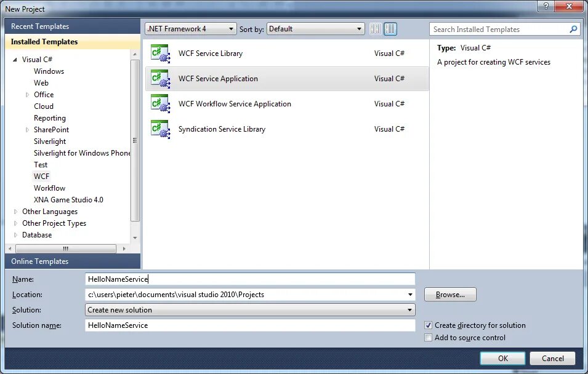Screen dimensions: 588x374
Task: Select the WCF Workflow Service Application text
Action: coord(235,104)
